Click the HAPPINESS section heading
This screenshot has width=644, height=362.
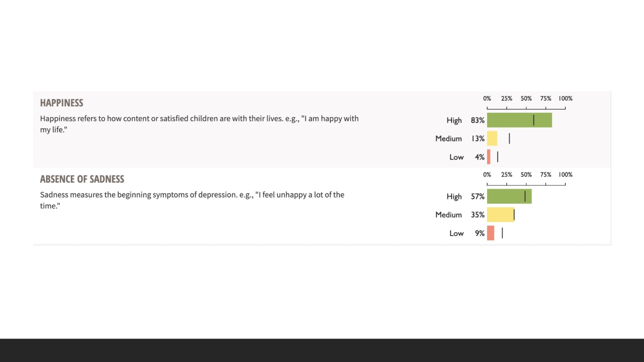(x=62, y=103)
